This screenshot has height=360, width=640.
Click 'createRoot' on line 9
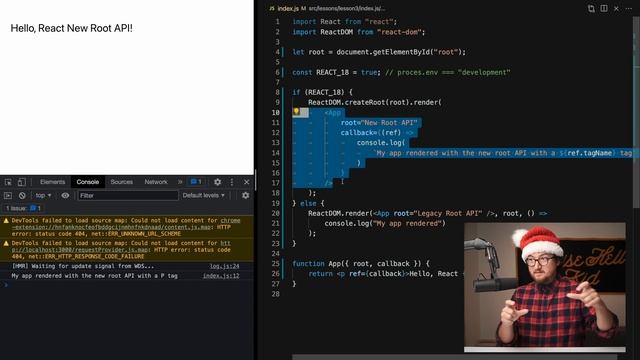click(365, 102)
